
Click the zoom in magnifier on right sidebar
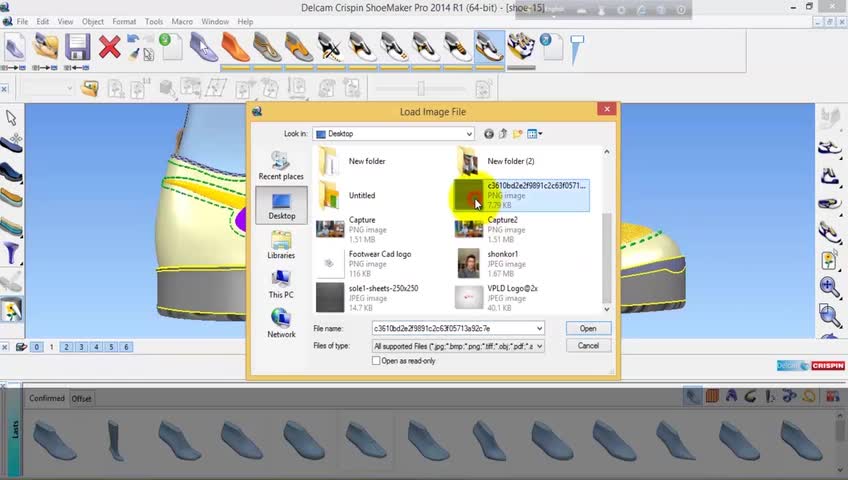830,287
